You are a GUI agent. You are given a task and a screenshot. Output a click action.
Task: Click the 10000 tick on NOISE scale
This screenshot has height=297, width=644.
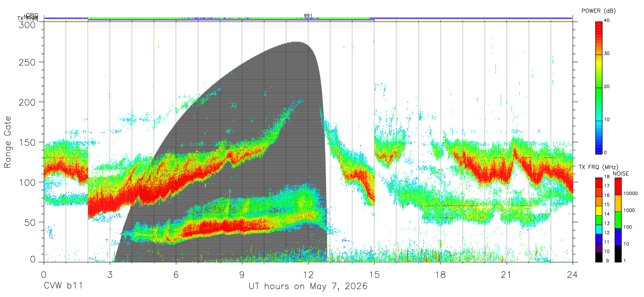631,193
